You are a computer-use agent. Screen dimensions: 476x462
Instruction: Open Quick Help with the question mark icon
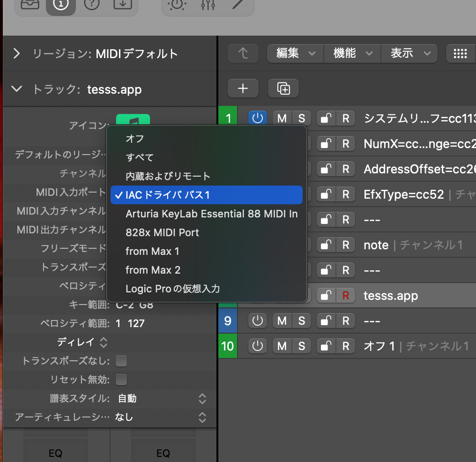click(92, 5)
